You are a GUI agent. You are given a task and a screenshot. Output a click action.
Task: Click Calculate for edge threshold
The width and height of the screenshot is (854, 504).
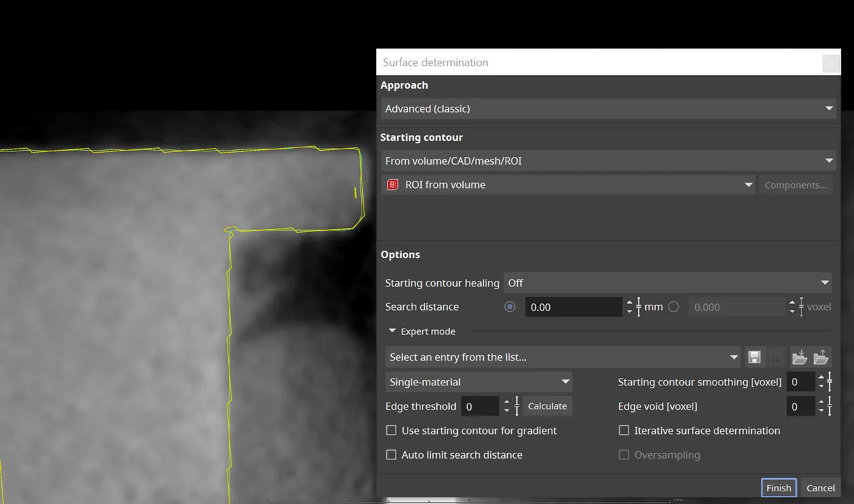point(547,406)
